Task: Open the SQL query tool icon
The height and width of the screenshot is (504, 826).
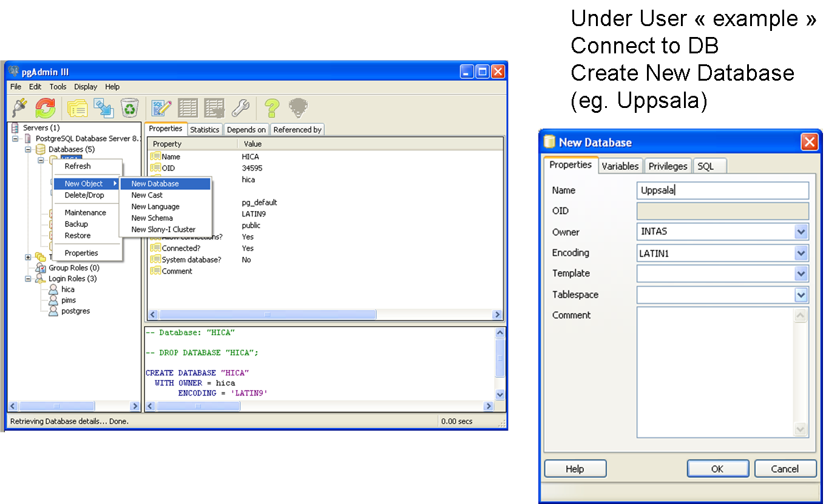Action: (x=161, y=109)
